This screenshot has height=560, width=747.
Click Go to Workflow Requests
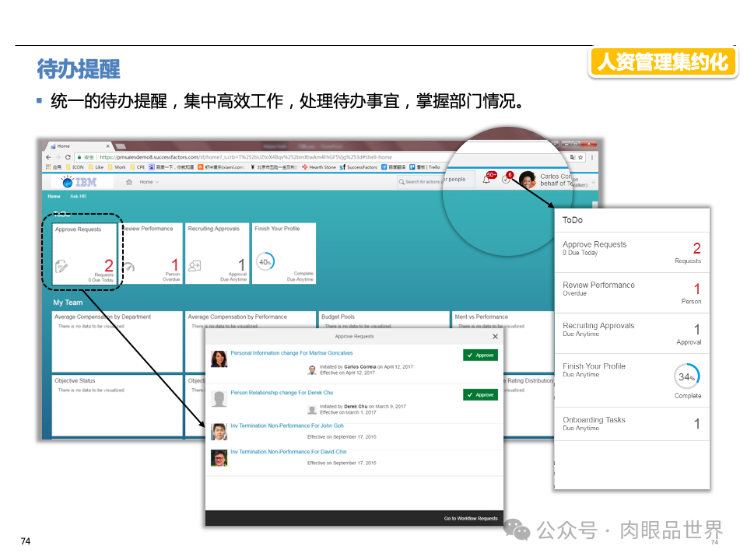coord(471,519)
